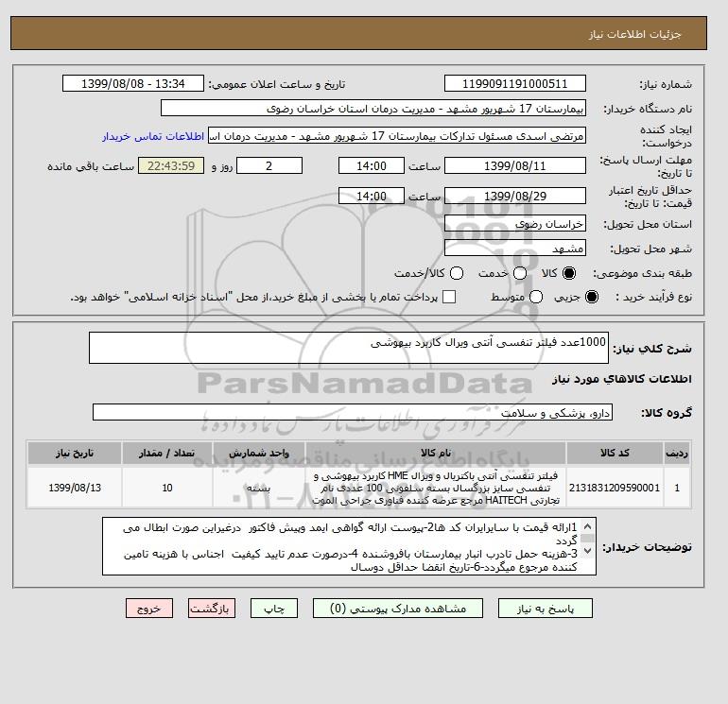Click the تاریخ نیاز column header
This screenshot has width=728, height=704.
coord(75,453)
